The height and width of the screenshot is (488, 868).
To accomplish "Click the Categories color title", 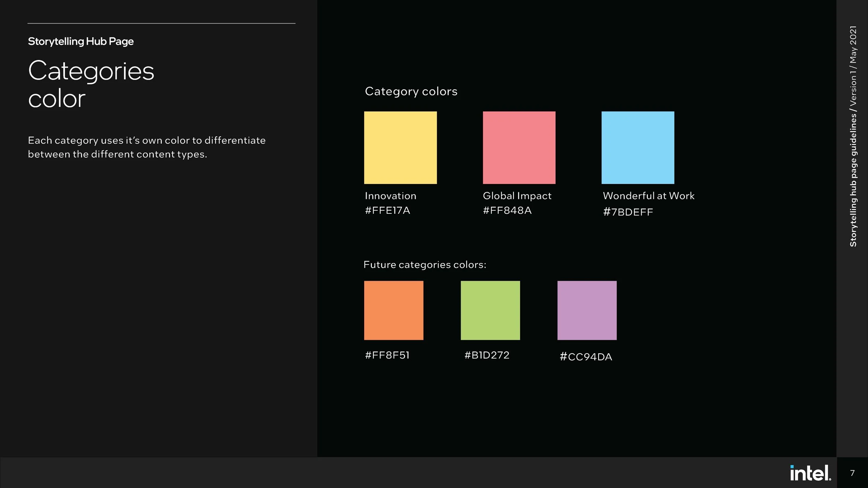I will 91,84.
